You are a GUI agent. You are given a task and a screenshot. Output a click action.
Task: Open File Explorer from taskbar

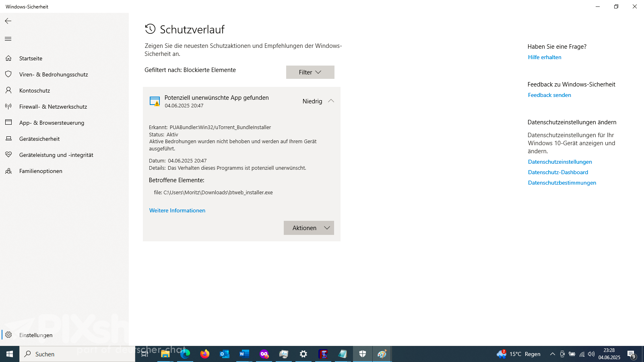point(165,354)
